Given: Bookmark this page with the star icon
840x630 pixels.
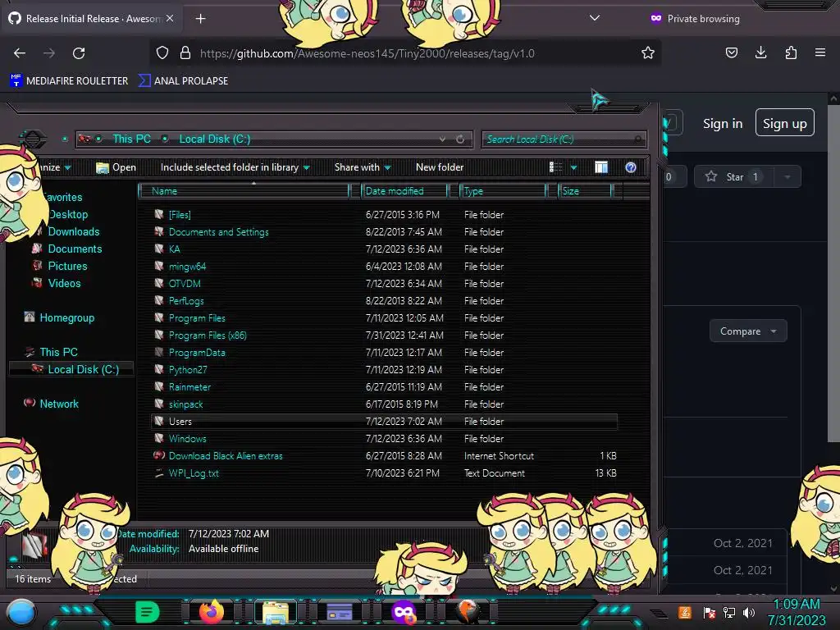Looking at the screenshot, I should pos(648,53).
